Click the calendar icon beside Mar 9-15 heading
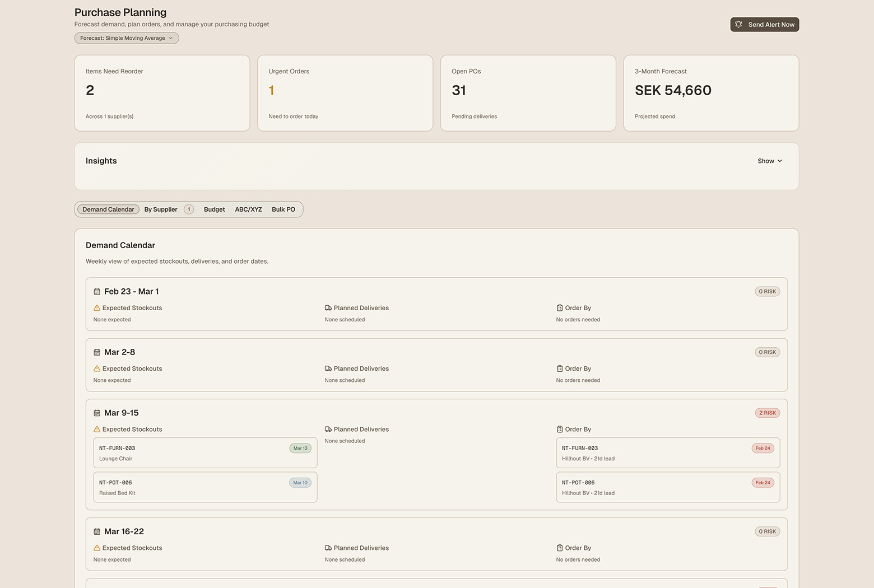This screenshot has height=588, width=874. [x=96, y=413]
